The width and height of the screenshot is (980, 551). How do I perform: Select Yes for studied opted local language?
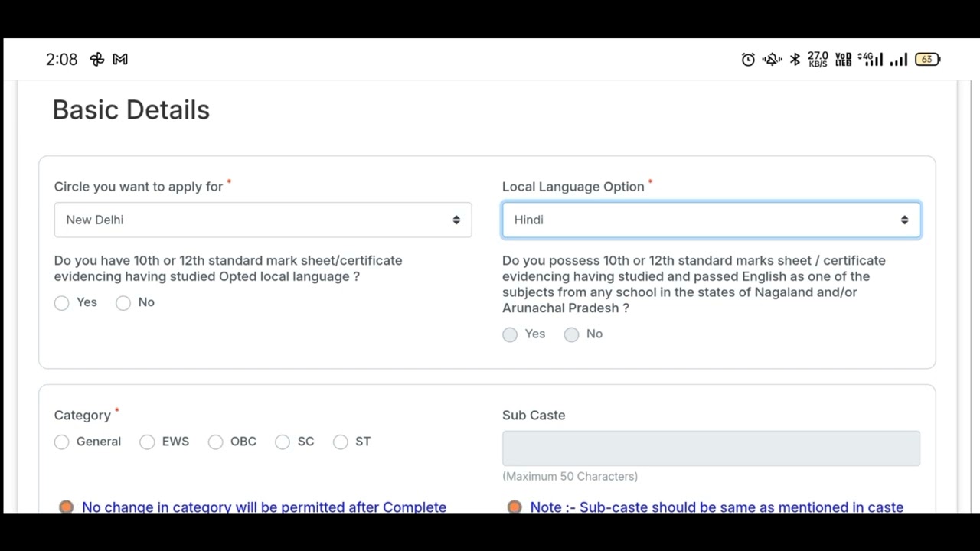[62, 303]
